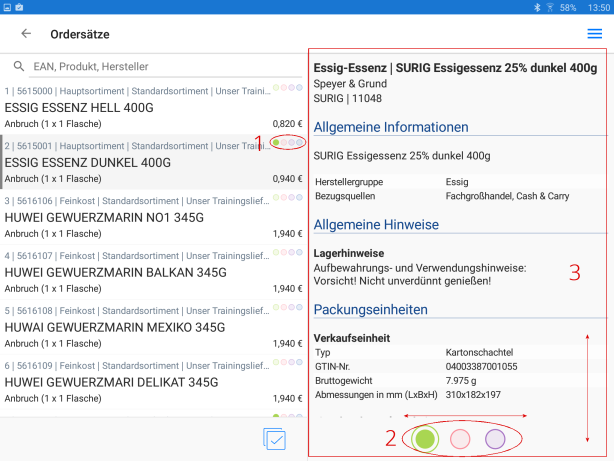Screen dimensions: 614x461
Task: Toggle the purple circle button below details
Action: [495, 438]
